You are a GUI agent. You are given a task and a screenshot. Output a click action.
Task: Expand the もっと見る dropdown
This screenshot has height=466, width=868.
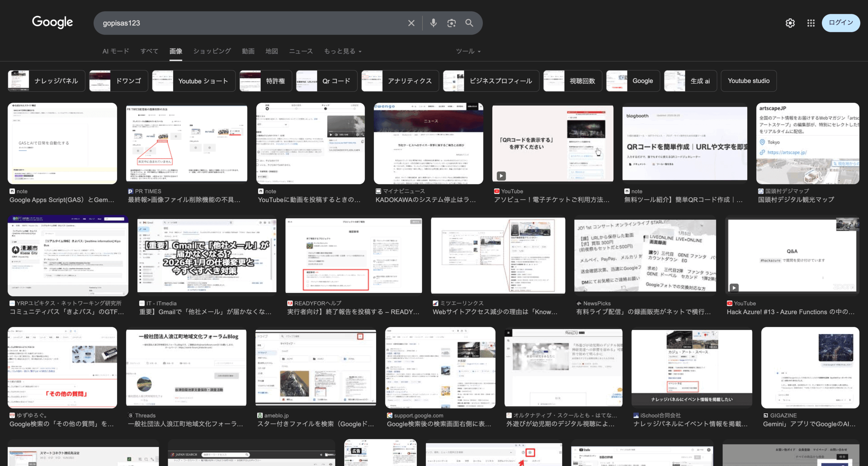[342, 51]
